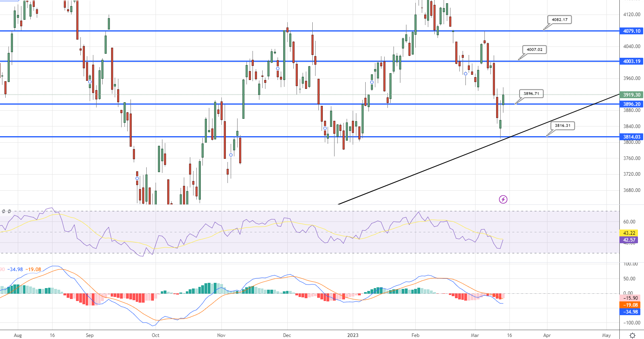Click the 4007.02 price callout label

click(535, 50)
